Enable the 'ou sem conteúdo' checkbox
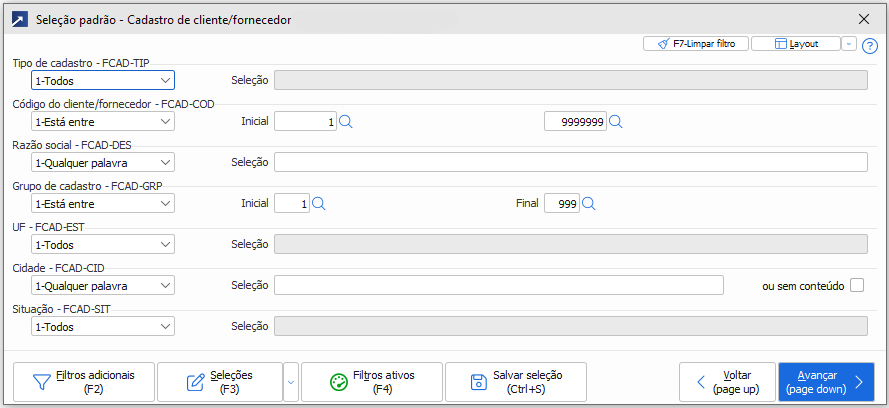 tap(857, 285)
